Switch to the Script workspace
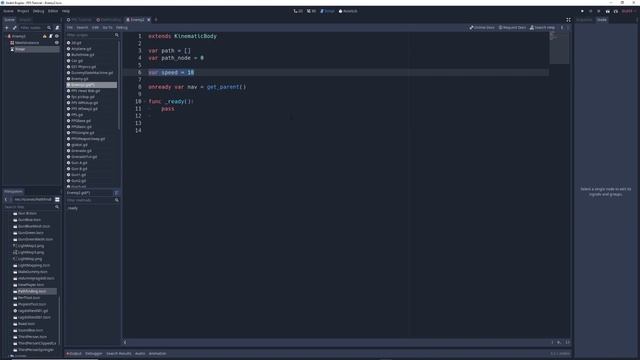This screenshot has height=360, width=640. coord(327,11)
